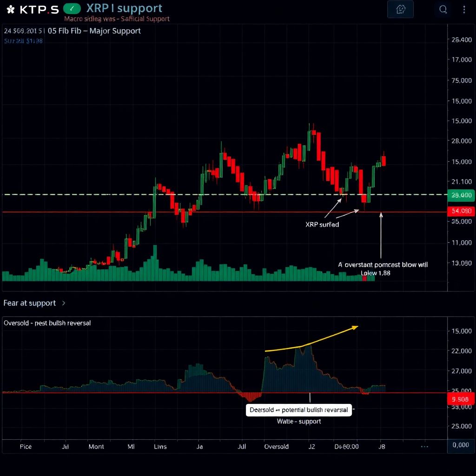Switch to the Jul timeframe
This screenshot has height=476, width=476.
point(65,446)
